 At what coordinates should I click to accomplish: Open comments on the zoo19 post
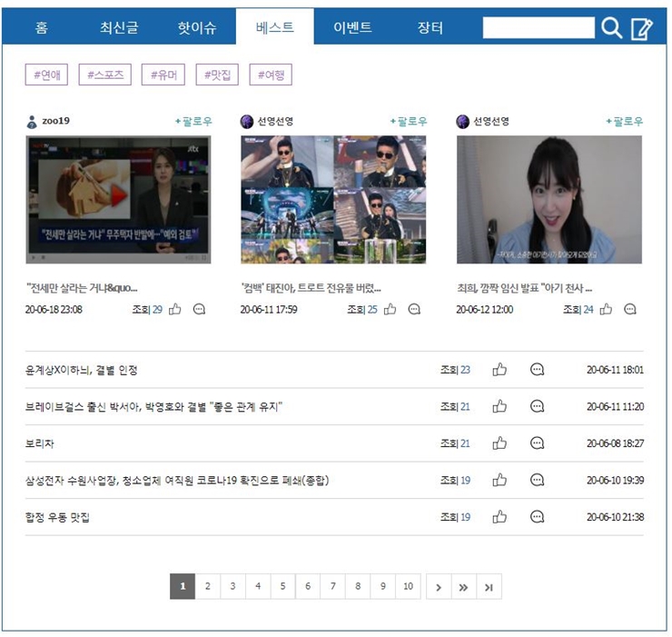(199, 309)
